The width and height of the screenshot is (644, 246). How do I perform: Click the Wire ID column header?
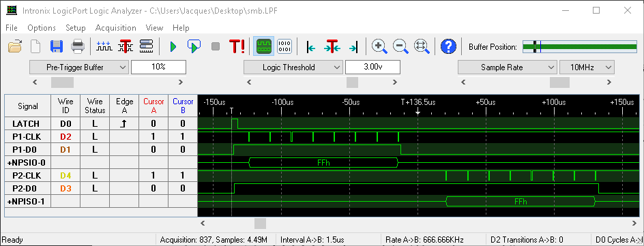65,106
